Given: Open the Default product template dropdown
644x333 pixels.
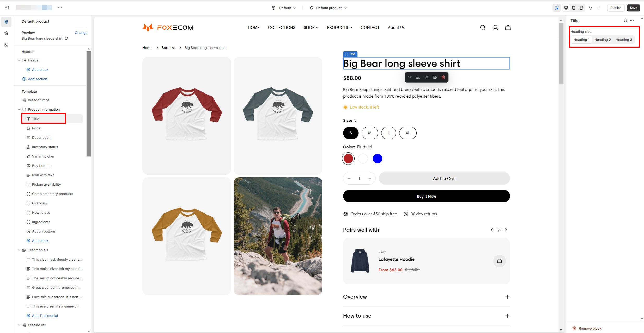Looking at the screenshot, I should [x=328, y=8].
